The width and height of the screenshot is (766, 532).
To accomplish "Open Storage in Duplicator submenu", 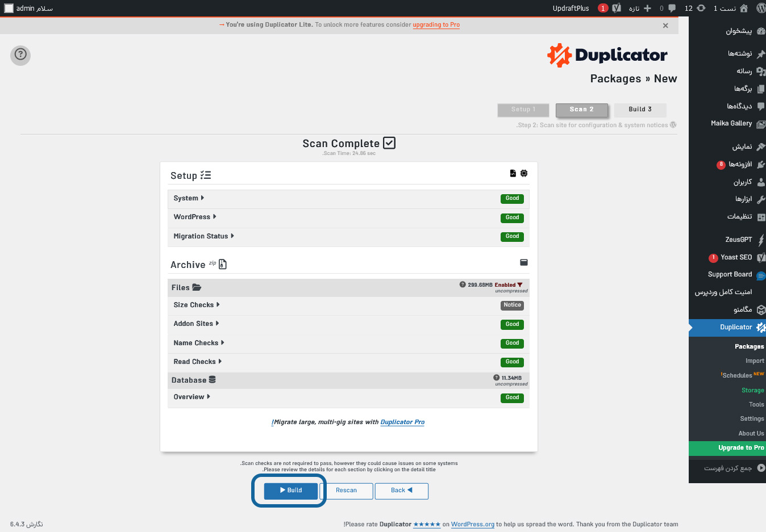I will click(x=752, y=391).
